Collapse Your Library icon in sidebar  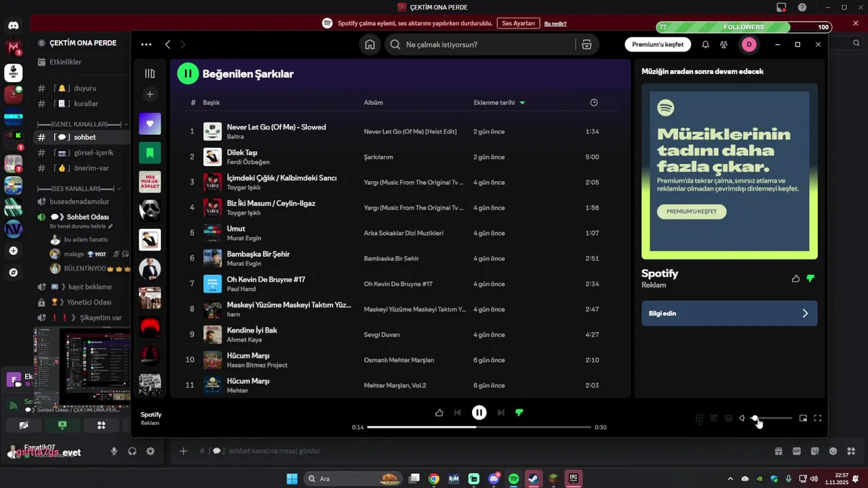click(x=150, y=73)
